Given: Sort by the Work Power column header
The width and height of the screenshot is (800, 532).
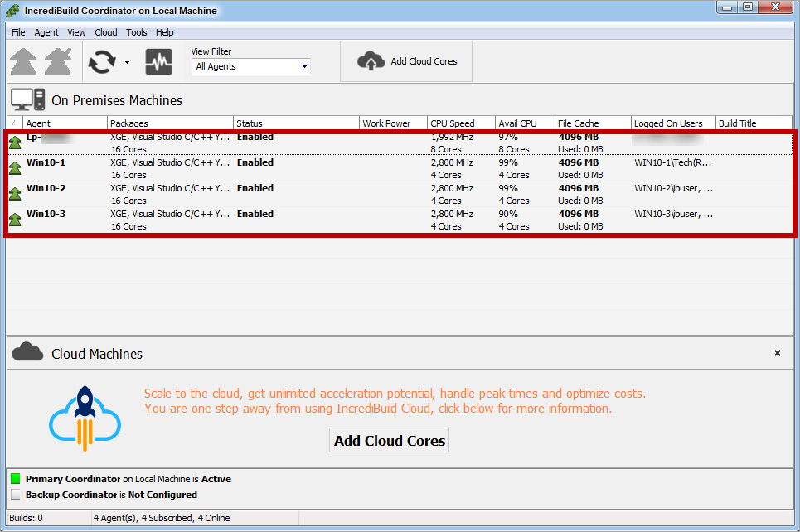Looking at the screenshot, I should (x=393, y=123).
